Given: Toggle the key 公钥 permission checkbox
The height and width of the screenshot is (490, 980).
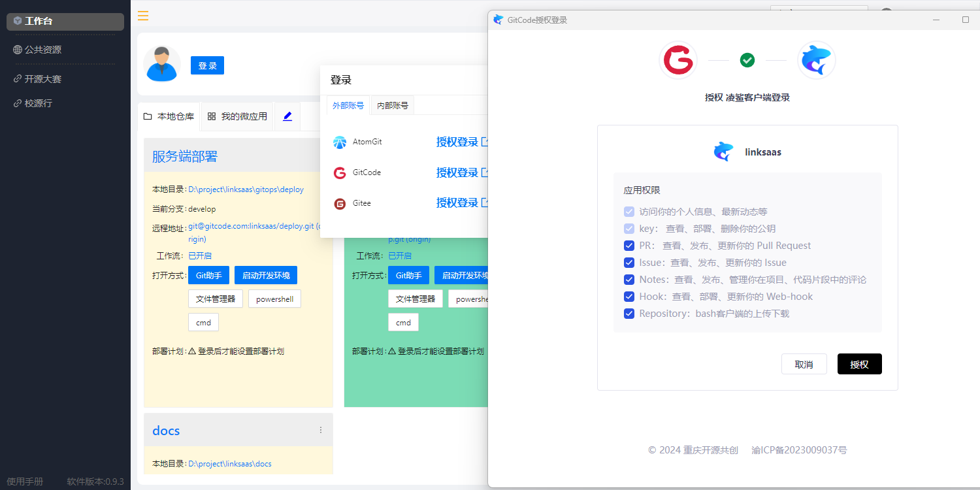Looking at the screenshot, I should click(x=629, y=229).
